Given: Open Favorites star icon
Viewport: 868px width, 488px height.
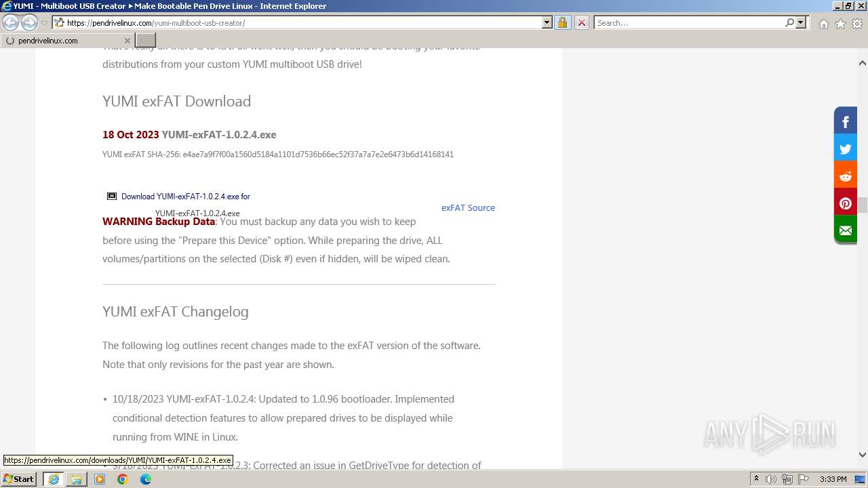Looking at the screenshot, I should [x=840, y=24].
